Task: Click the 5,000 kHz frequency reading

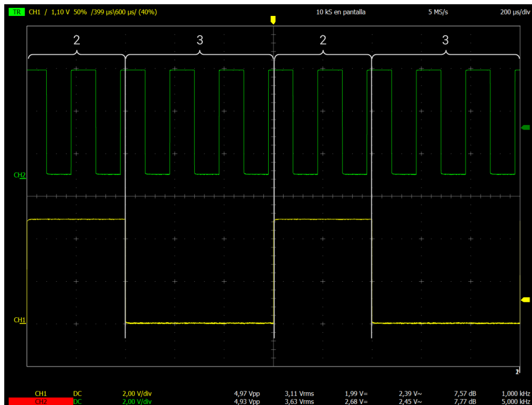Action: (516, 402)
